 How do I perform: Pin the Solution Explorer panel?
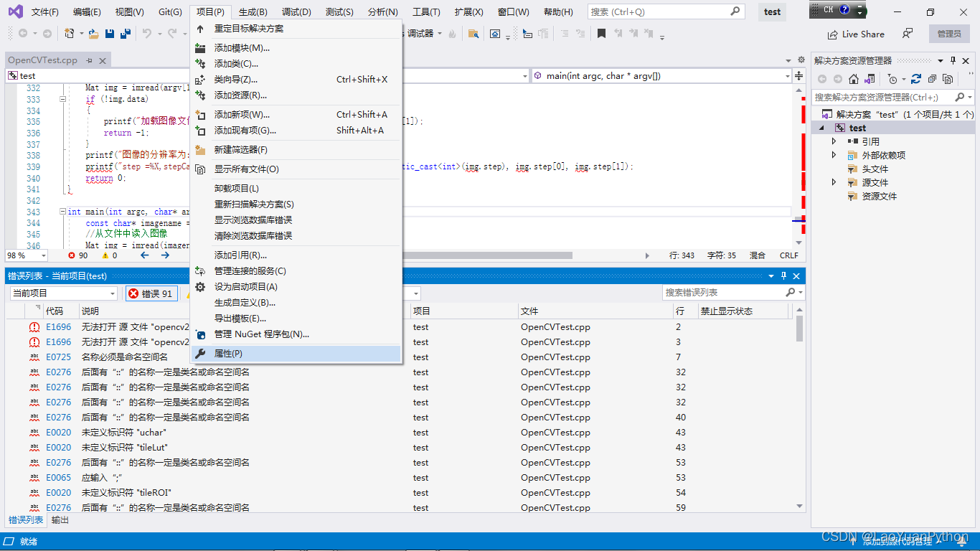pos(953,60)
